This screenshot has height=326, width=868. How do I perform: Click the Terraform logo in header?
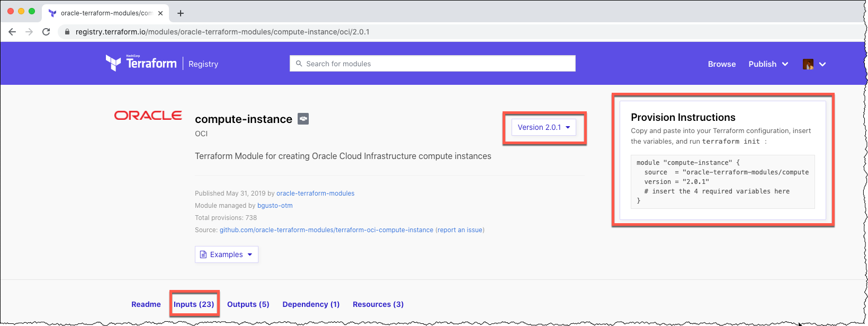coord(141,63)
